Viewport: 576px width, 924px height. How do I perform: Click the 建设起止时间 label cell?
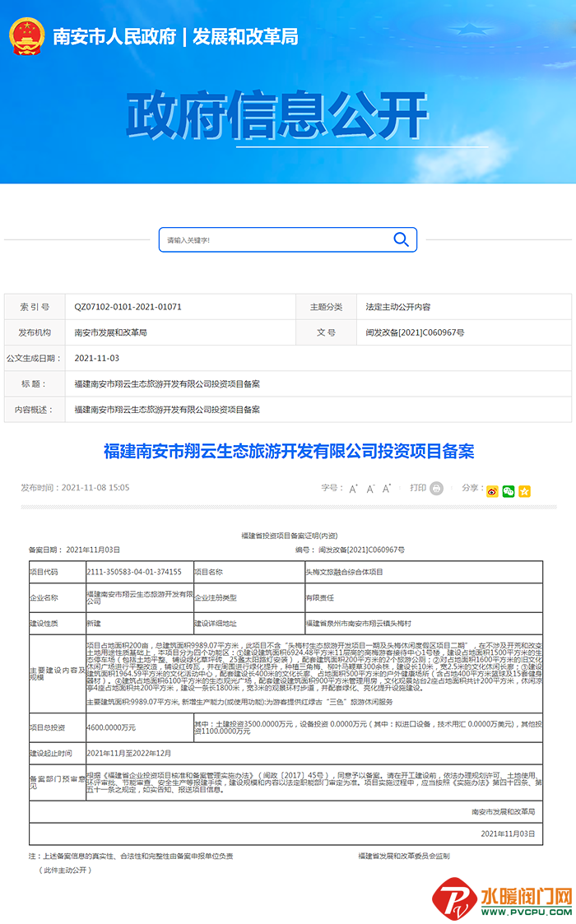pos(57,753)
